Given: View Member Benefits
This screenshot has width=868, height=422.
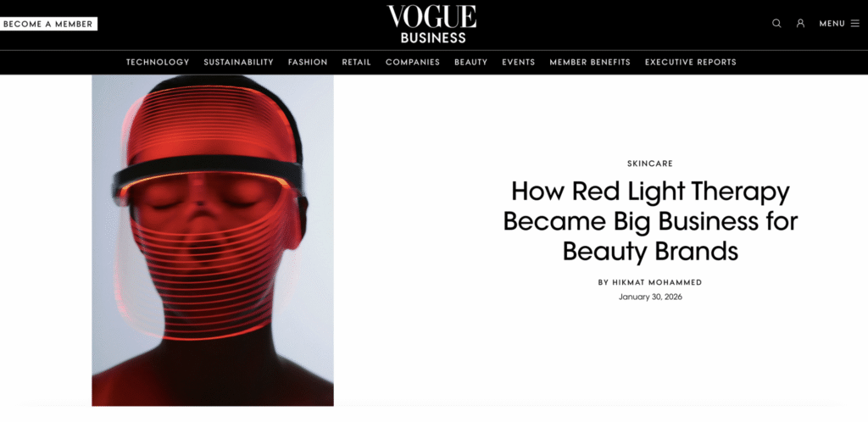Looking at the screenshot, I should click(x=590, y=62).
